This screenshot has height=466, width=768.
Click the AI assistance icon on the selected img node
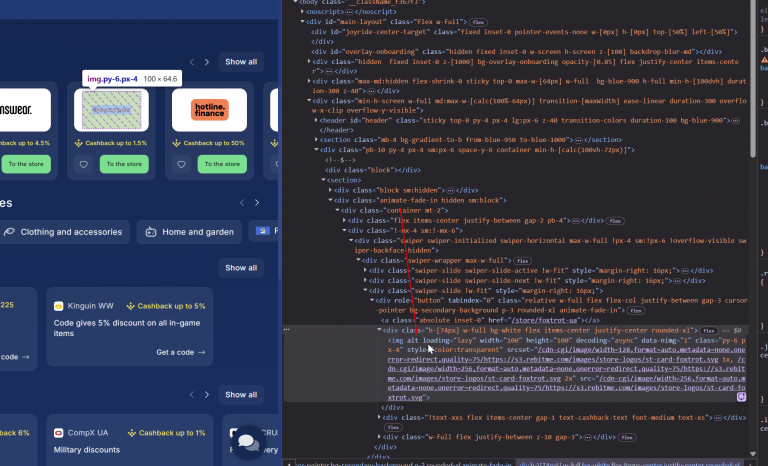pos(742,397)
